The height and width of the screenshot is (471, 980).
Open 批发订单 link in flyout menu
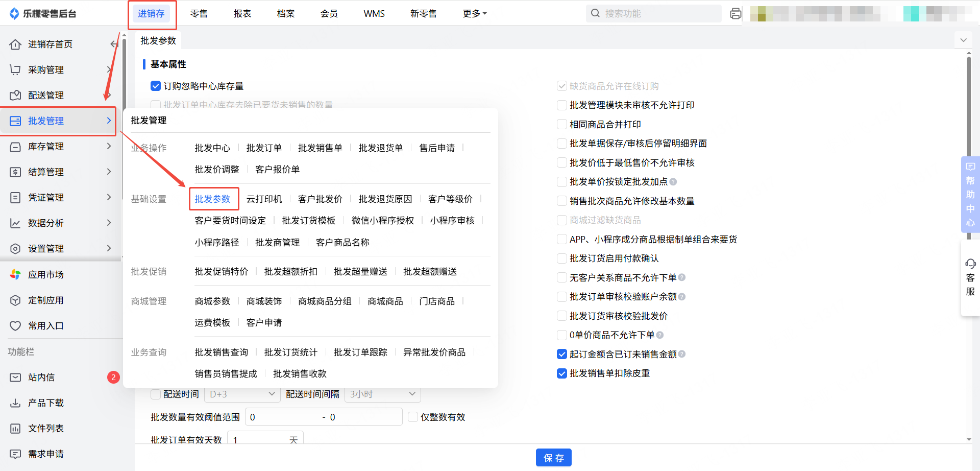(264, 148)
